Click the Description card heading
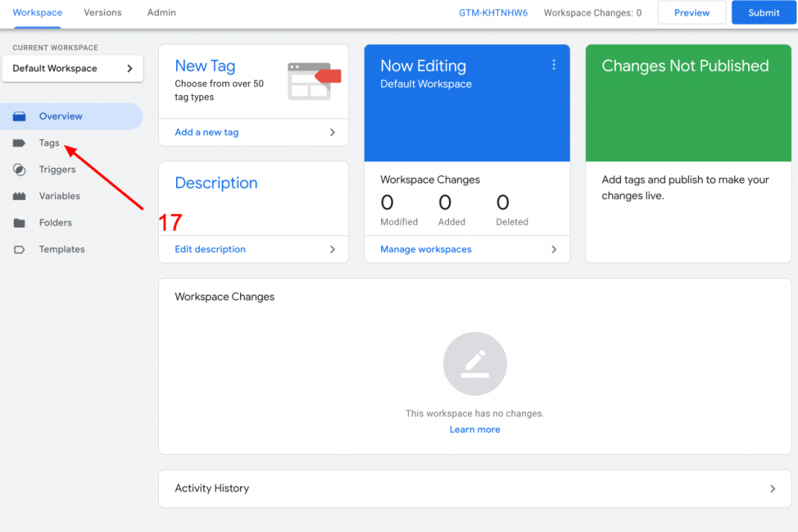The height and width of the screenshot is (532, 798). coord(217,182)
